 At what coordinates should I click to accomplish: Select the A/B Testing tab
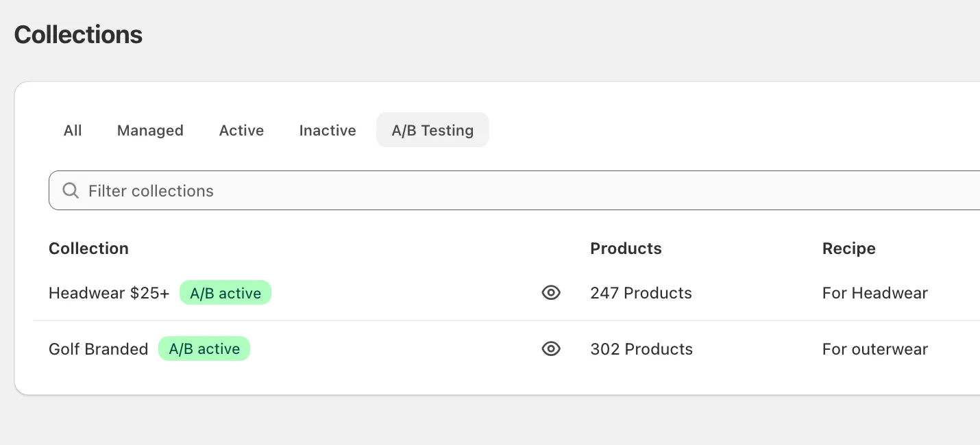click(432, 129)
